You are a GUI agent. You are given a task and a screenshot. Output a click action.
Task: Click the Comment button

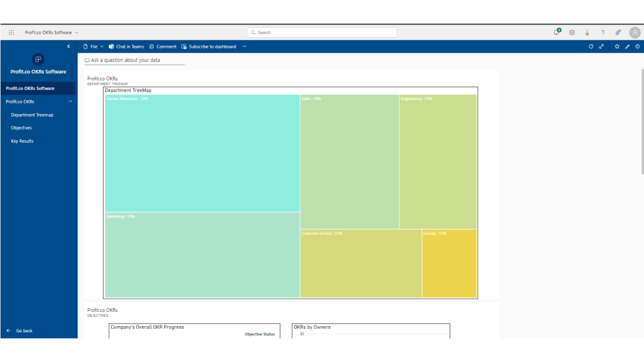coord(163,46)
